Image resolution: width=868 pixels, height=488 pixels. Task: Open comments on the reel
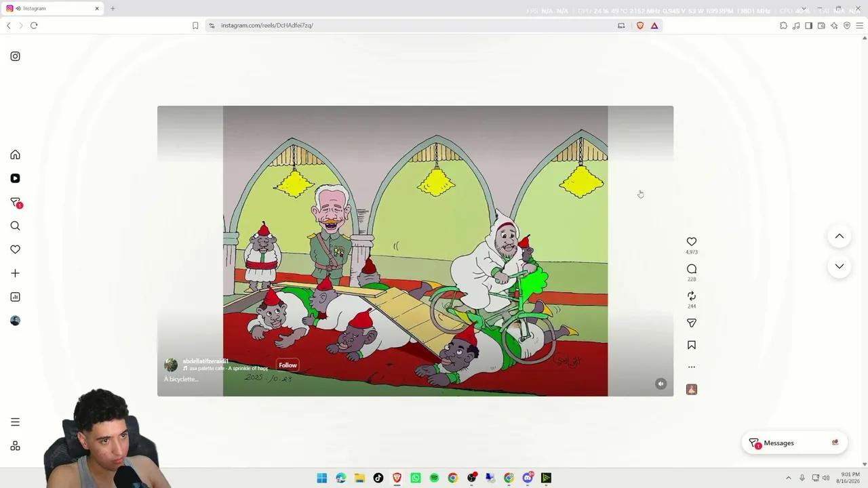coord(692,269)
